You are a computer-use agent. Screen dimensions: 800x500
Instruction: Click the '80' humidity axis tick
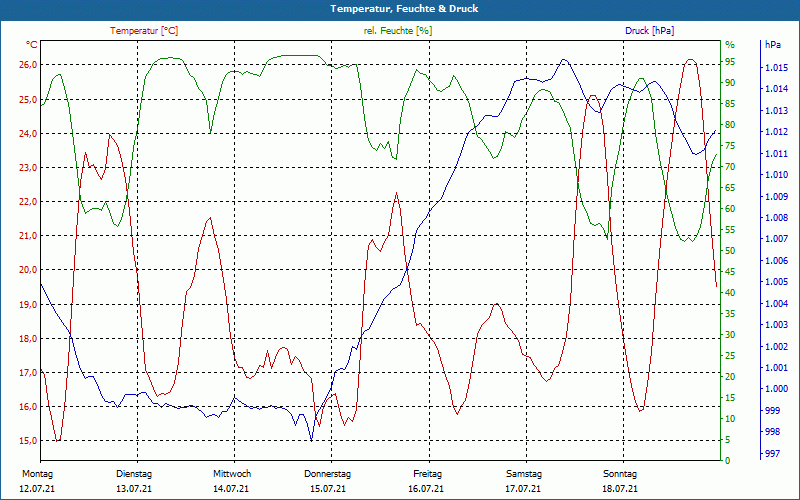coord(730,124)
